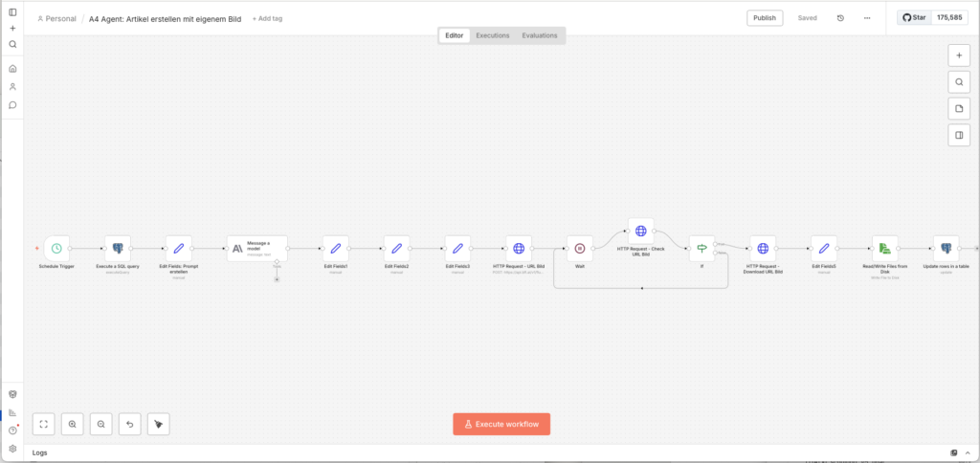Click zoom in canvas button

(72, 424)
